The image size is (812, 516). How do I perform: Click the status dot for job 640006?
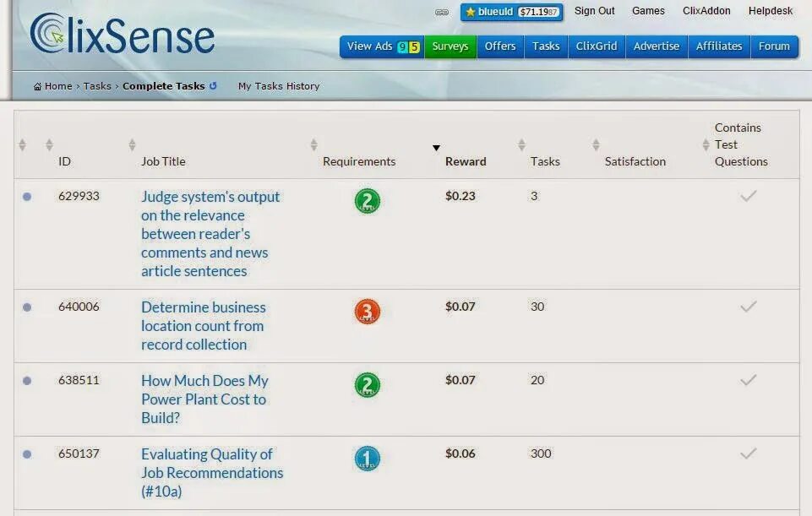point(27,307)
